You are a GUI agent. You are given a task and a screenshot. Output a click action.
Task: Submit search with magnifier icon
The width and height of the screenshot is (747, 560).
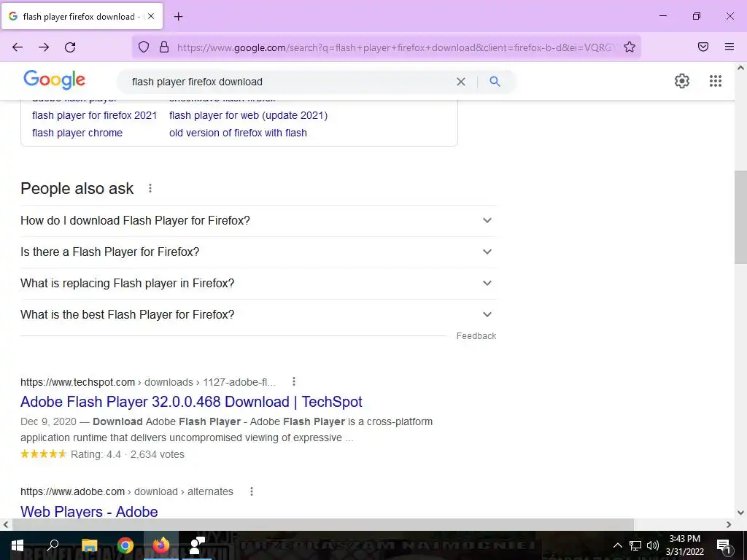coord(495,82)
